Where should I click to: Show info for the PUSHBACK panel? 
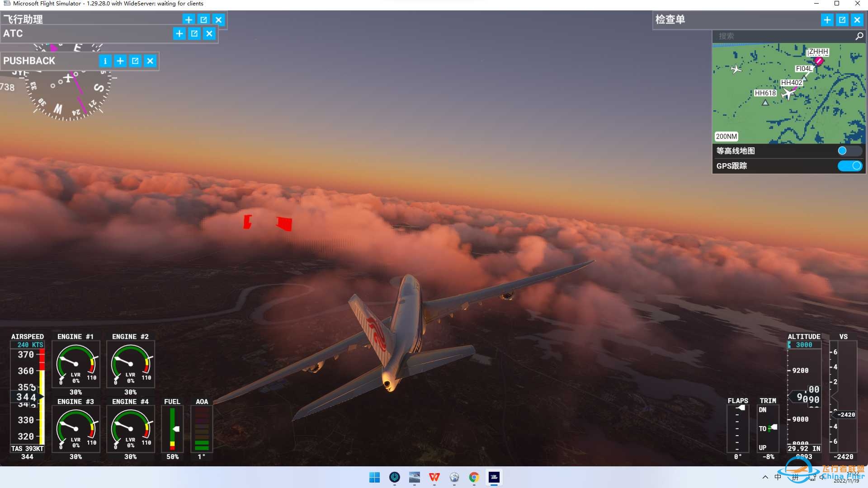(x=105, y=61)
